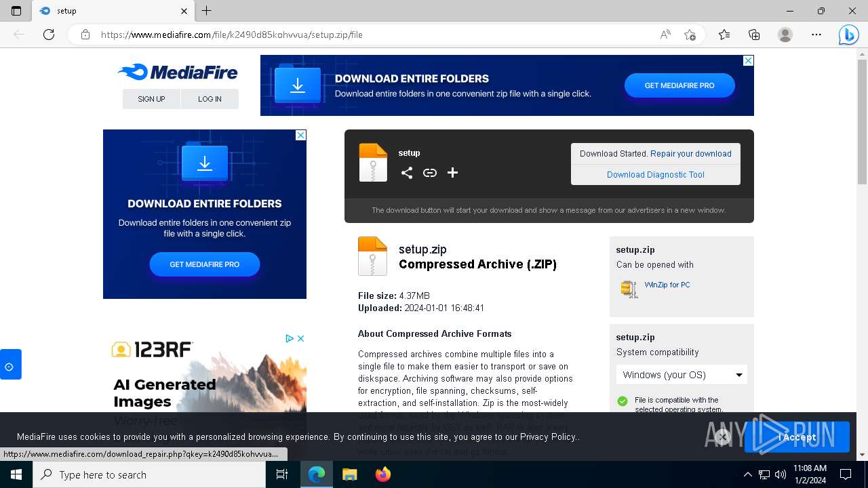Add setup to account with plus icon
The image size is (868, 488).
click(452, 173)
